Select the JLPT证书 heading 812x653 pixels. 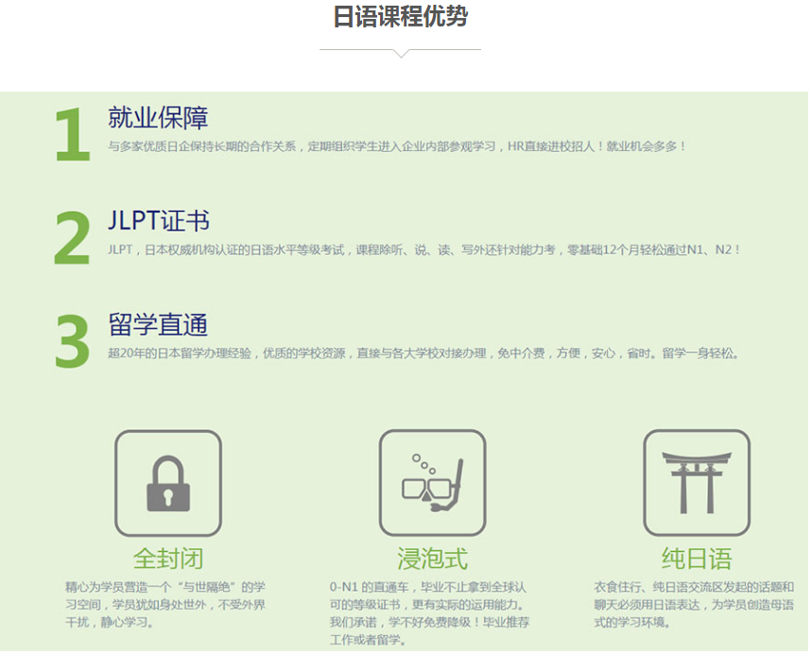[x=159, y=222]
